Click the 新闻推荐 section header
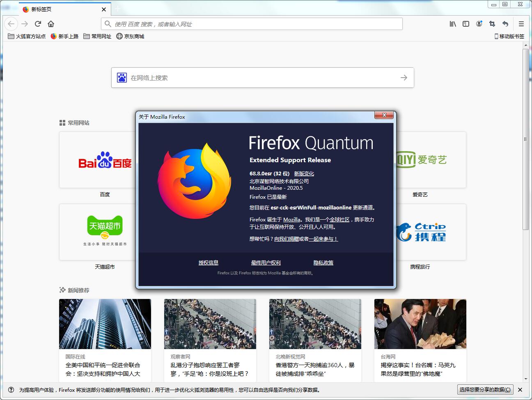The width and height of the screenshot is (532, 400). [x=74, y=290]
